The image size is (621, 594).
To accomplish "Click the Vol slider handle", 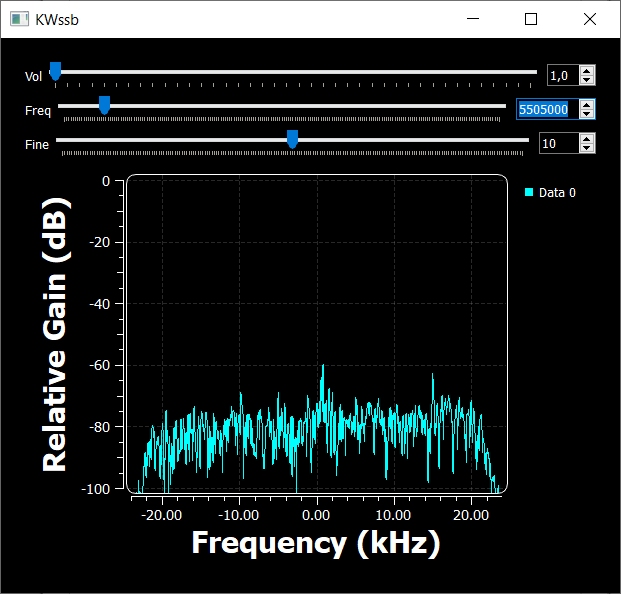I will 55,70.
